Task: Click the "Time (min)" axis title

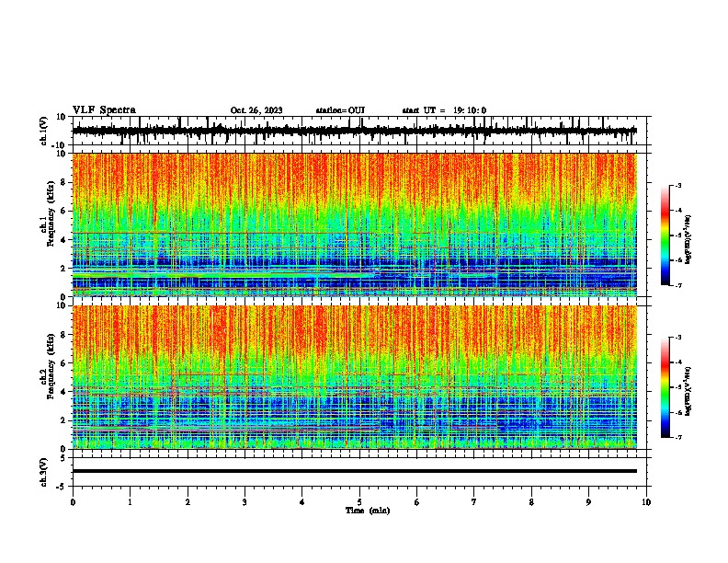Action: click(368, 511)
